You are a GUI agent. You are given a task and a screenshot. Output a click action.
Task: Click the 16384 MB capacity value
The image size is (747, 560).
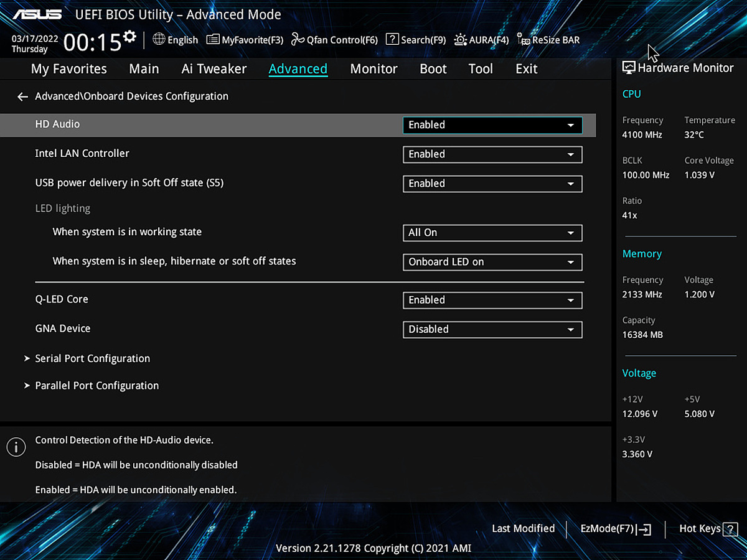click(x=642, y=335)
